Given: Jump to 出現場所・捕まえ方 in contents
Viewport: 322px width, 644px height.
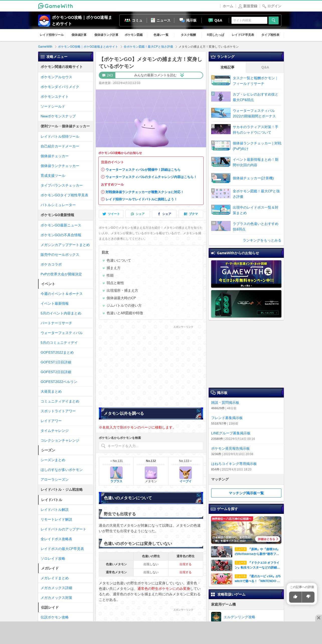Looking at the screenshot, I should pyautogui.click(x=122, y=291).
